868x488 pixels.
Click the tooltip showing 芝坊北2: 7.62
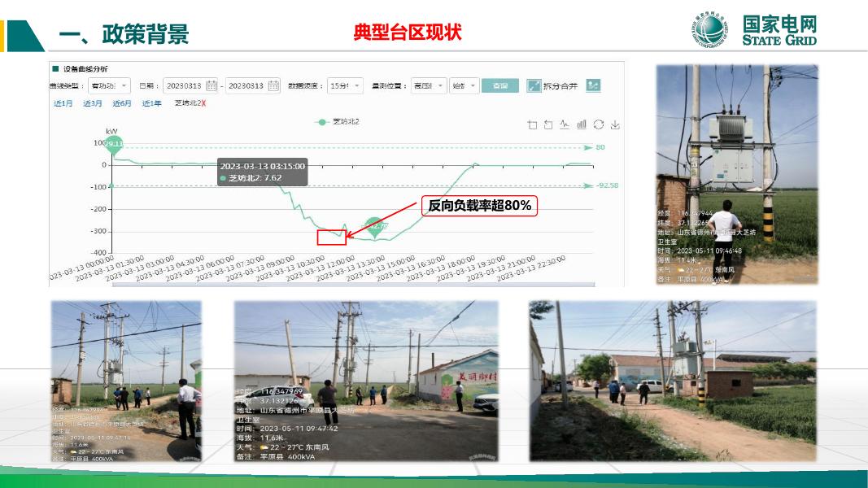click(x=263, y=172)
